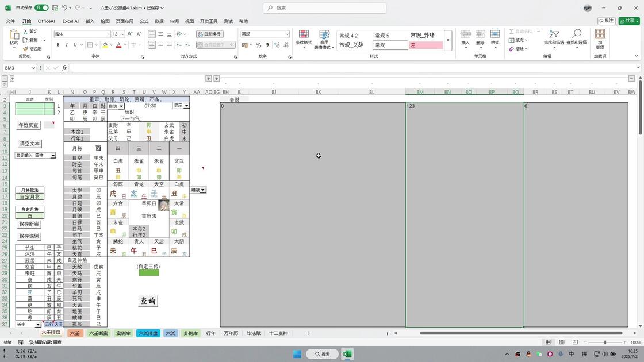Viewport: 644px width, 362px height.
Task: Click the center align icon
Action: 160,45
